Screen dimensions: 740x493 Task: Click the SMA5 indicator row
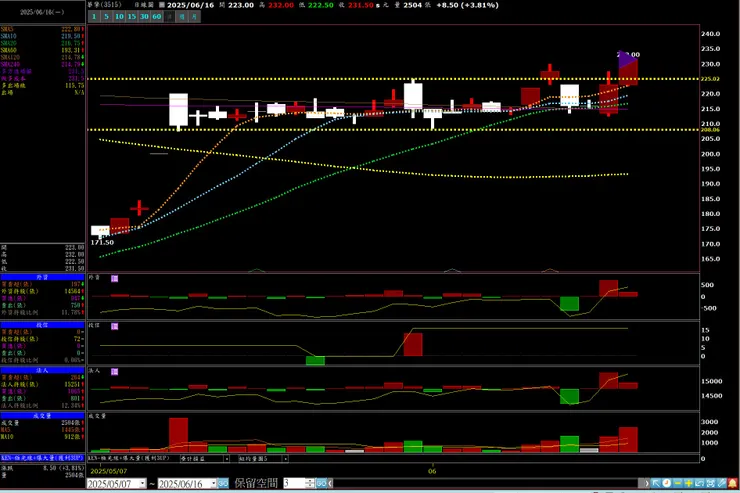tap(42, 29)
